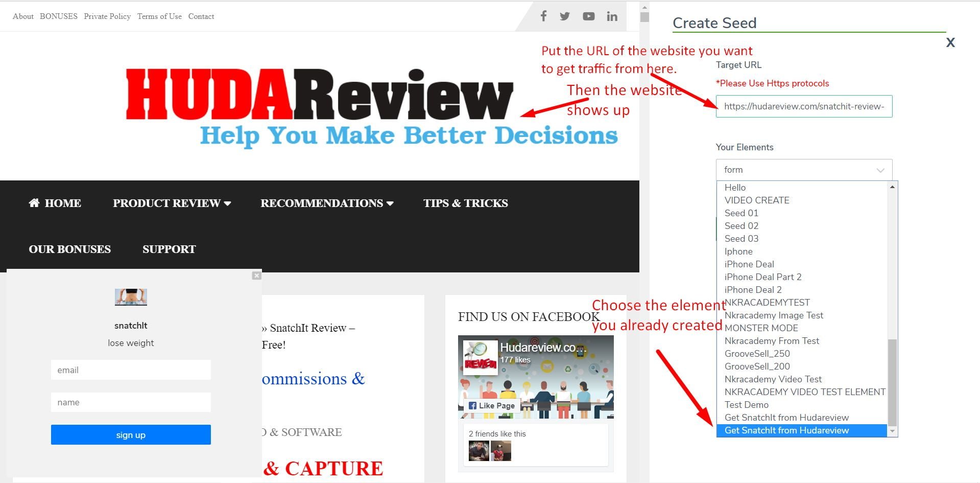Select 'iPhone Deal' option
The image size is (980, 483).
tap(802, 264)
